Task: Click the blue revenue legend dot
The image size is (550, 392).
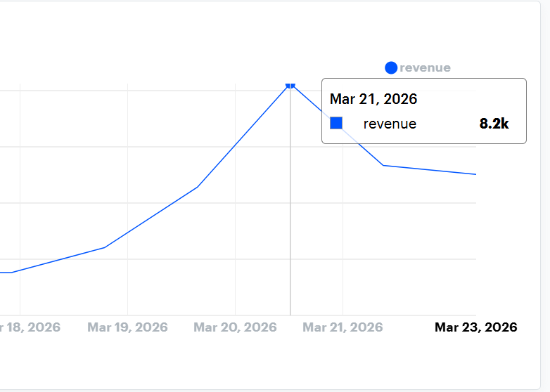Action: coord(391,67)
